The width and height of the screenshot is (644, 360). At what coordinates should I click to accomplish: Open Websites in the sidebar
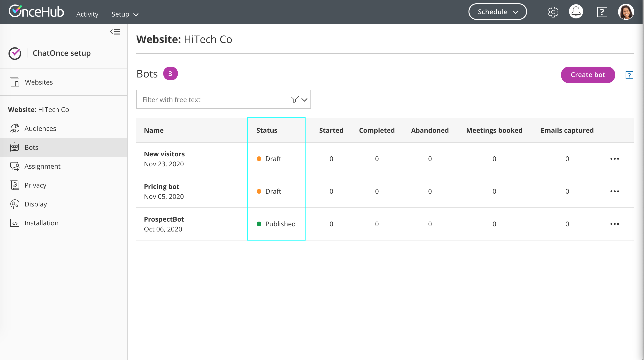pos(39,82)
